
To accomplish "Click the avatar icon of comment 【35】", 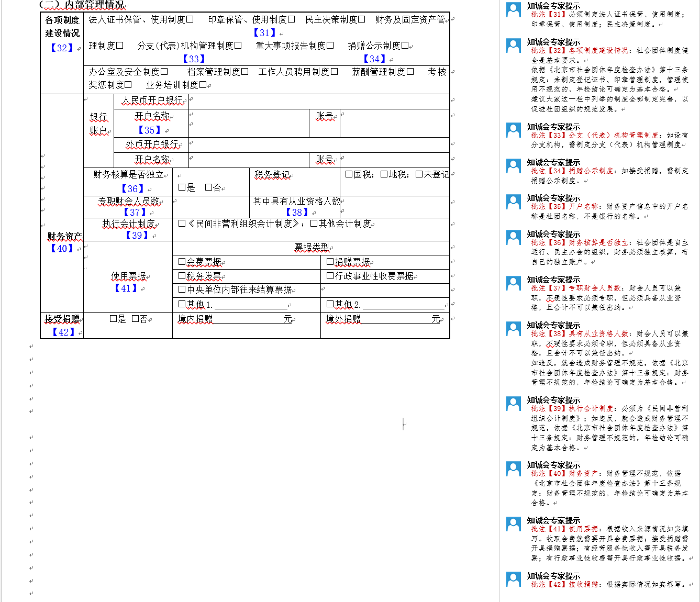I will coord(513,202).
